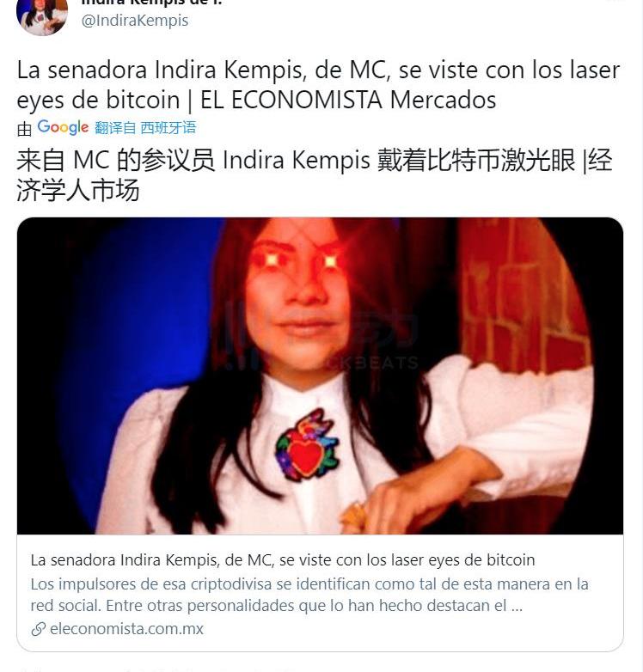Click the 由 character before Google logo

tap(24, 129)
